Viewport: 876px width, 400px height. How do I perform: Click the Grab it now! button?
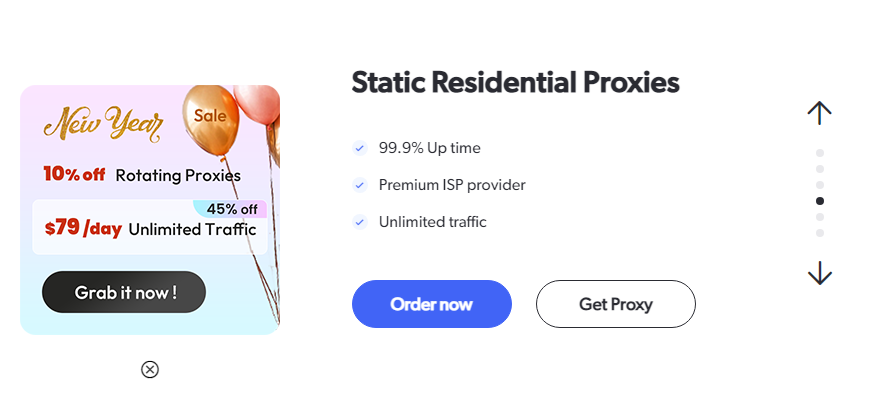124,292
